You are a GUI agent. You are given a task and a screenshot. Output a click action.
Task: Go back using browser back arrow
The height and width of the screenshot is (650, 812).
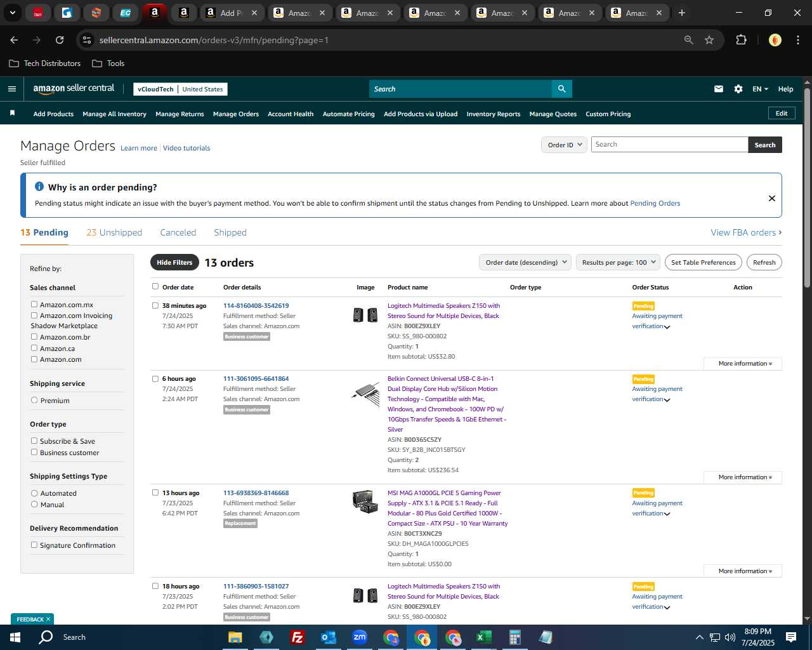14,40
